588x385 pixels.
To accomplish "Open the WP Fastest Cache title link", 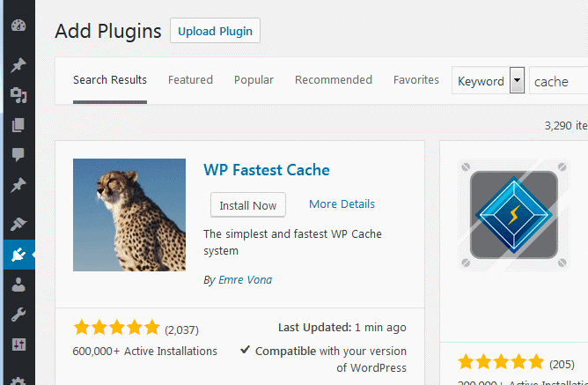I will coord(267,170).
